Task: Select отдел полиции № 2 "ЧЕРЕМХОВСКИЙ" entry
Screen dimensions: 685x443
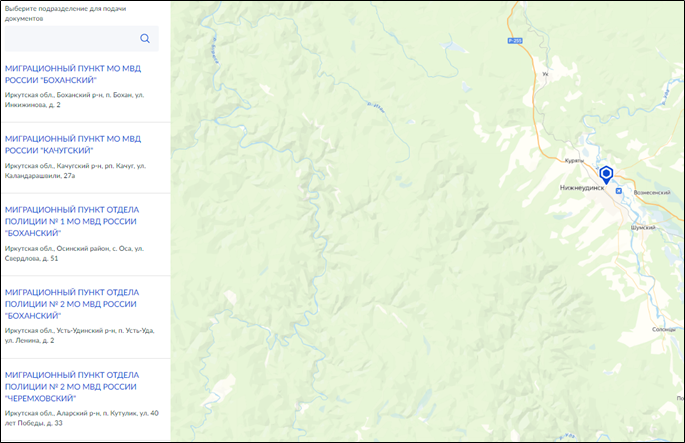Action: click(72, 387)
